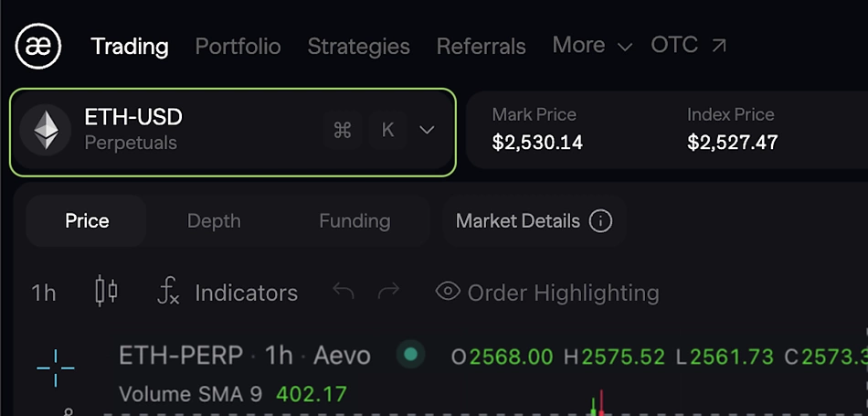Image resolution: width=868 pixels, height=416 pixels.
Task: Expand the More menu dropdown
Action: coord(592,45)
